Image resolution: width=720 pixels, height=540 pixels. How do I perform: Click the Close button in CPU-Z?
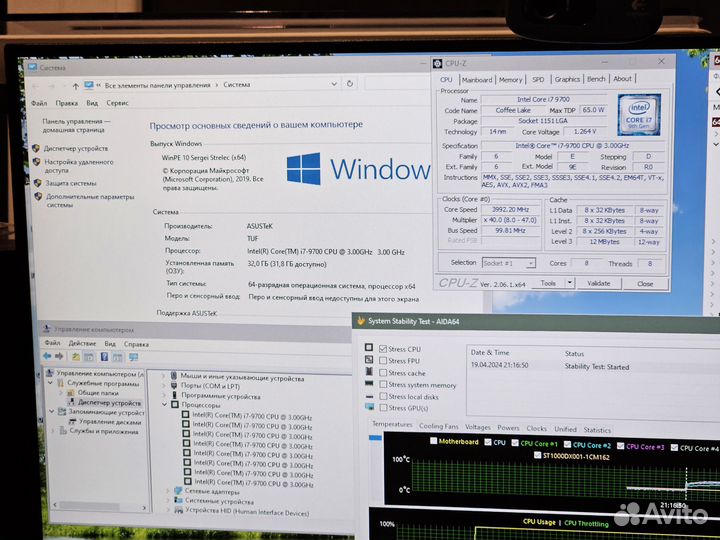(645, 284)
